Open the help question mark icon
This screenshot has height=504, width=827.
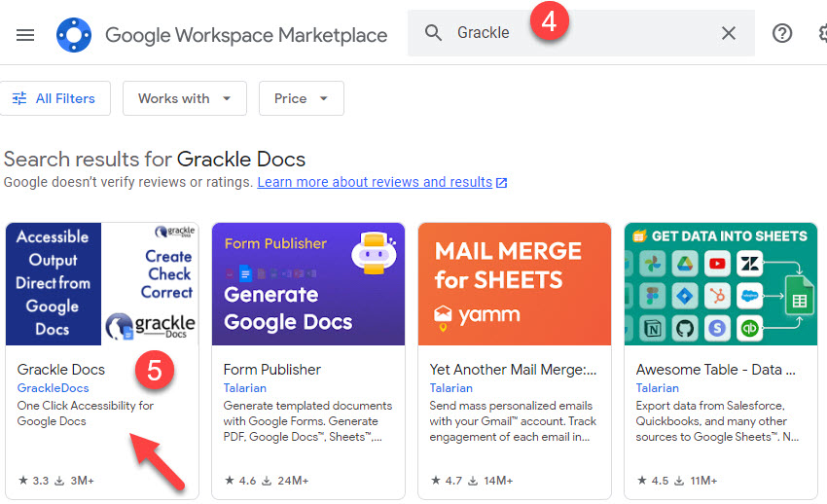[782, 33]
